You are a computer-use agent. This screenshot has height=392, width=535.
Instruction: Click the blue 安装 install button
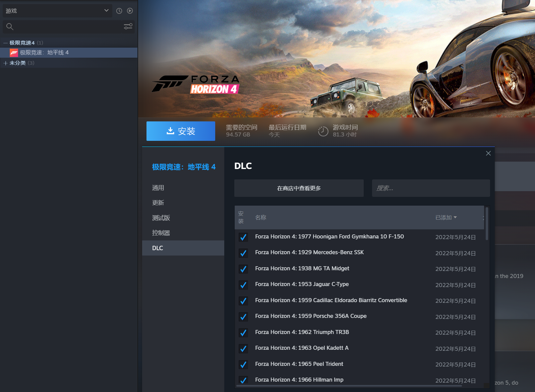pos(181,131)
